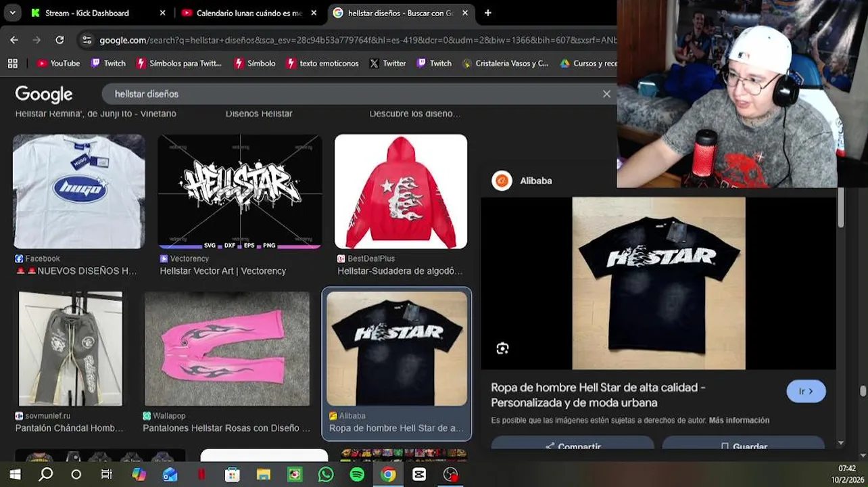
Task: Click the Vectorency source label
Action: [x=185, y=258]
